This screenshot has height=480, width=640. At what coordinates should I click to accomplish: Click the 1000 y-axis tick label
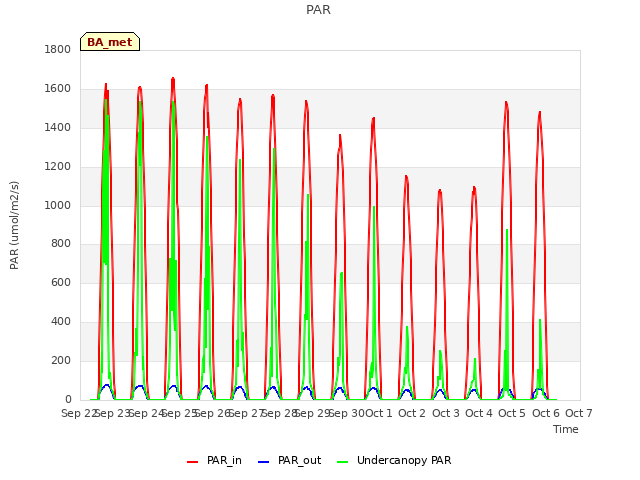pos(58,205)
